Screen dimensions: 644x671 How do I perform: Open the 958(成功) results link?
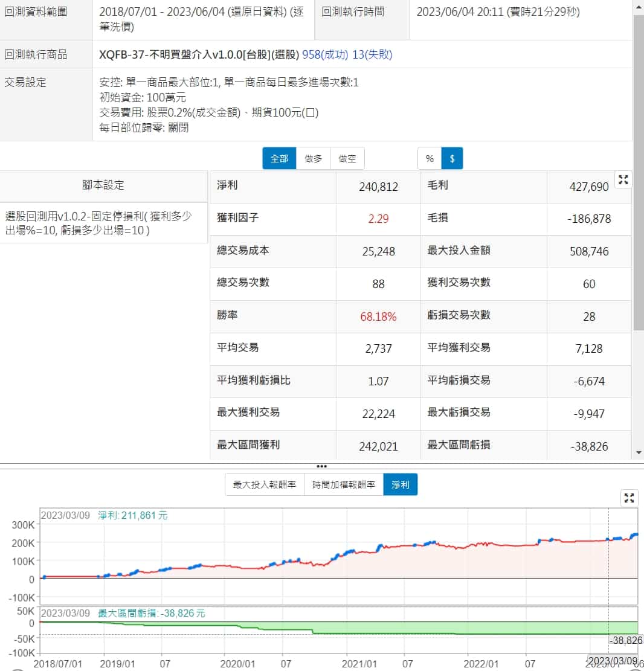pyautogui.click(x=325, y=55)
